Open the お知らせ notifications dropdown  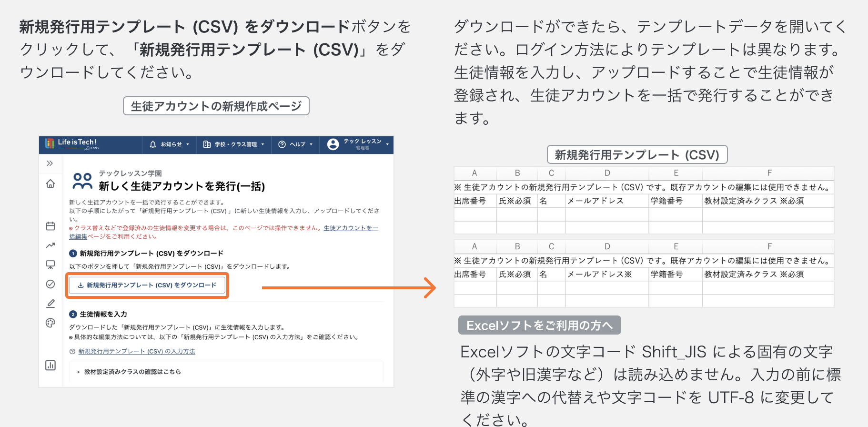tap(170, 144)
